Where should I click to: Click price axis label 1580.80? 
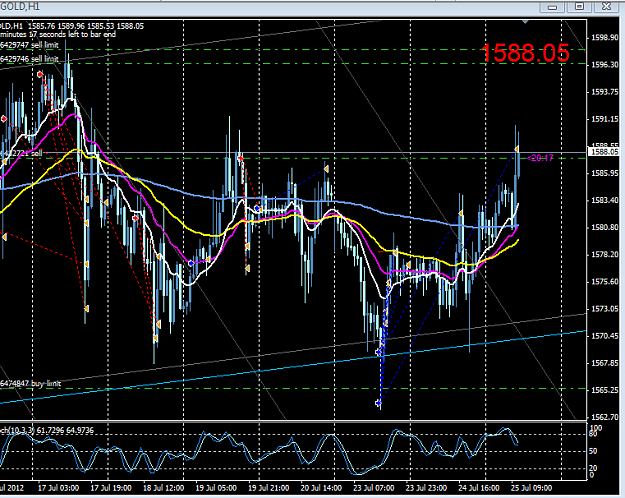(604, 227)
